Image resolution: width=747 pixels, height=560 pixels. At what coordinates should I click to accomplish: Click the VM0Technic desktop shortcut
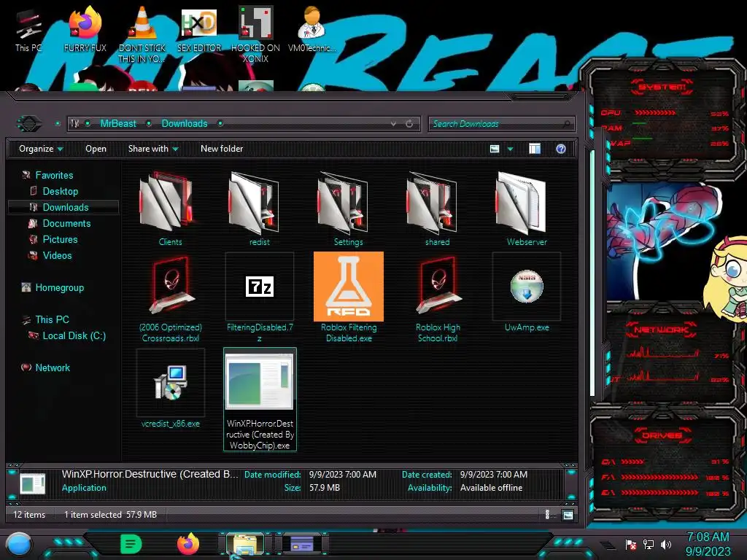point(311,29)
